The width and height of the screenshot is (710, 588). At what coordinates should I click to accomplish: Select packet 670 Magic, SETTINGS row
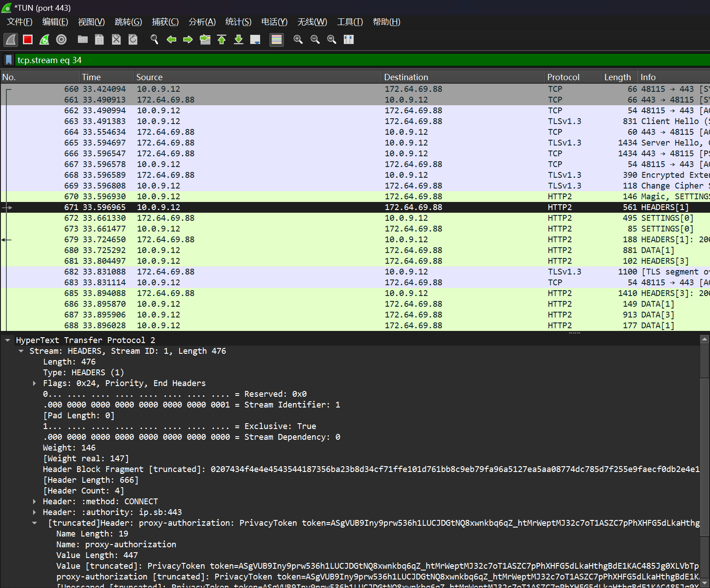[355, 197]
